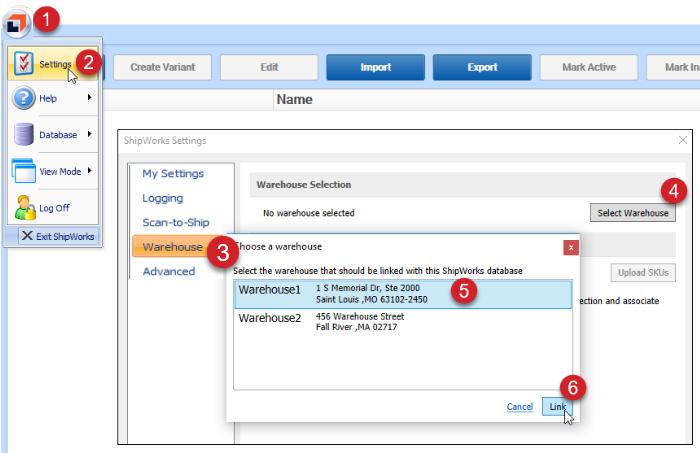
Task: Open the View Mode menu entry
Action: [53, 171]
